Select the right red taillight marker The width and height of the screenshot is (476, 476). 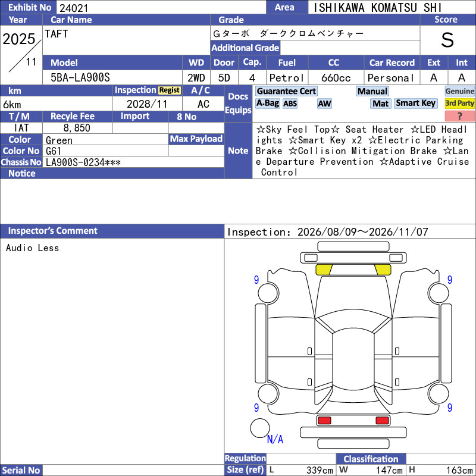(x=382, y=421)
